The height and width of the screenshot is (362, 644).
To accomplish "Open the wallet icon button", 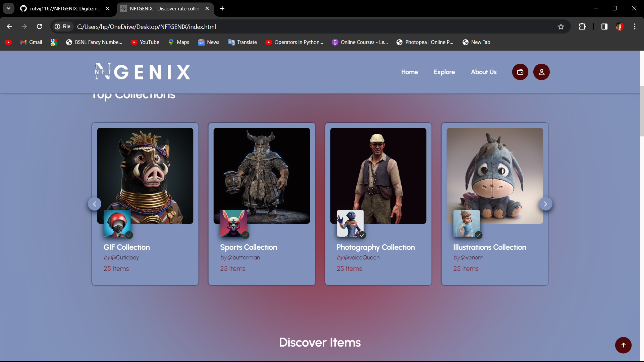I will point(520,72).
